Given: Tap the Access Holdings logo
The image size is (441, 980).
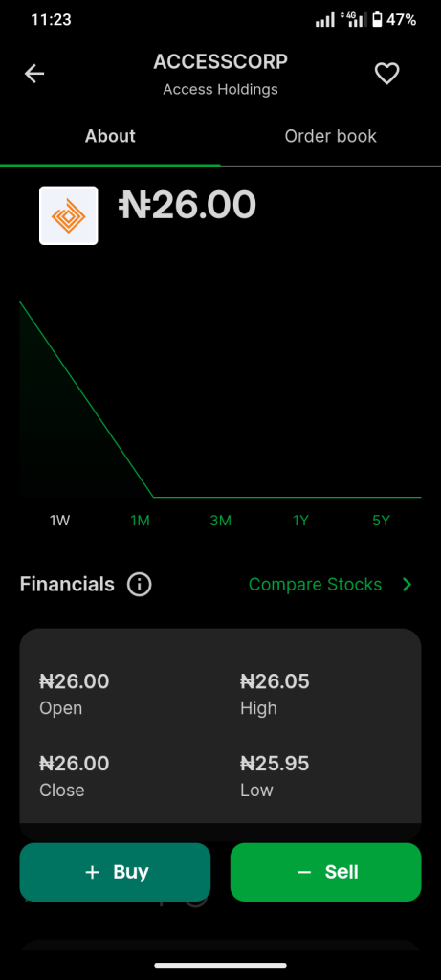Looking at the screenshot, I should [x=69, y=215].
